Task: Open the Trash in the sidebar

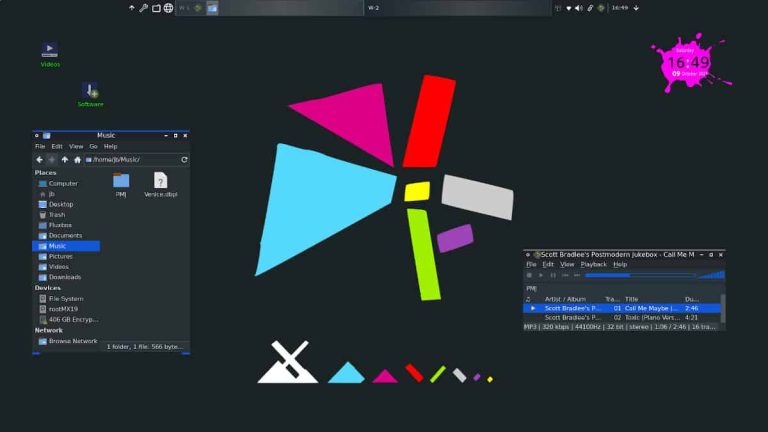Action: (57, 214)
